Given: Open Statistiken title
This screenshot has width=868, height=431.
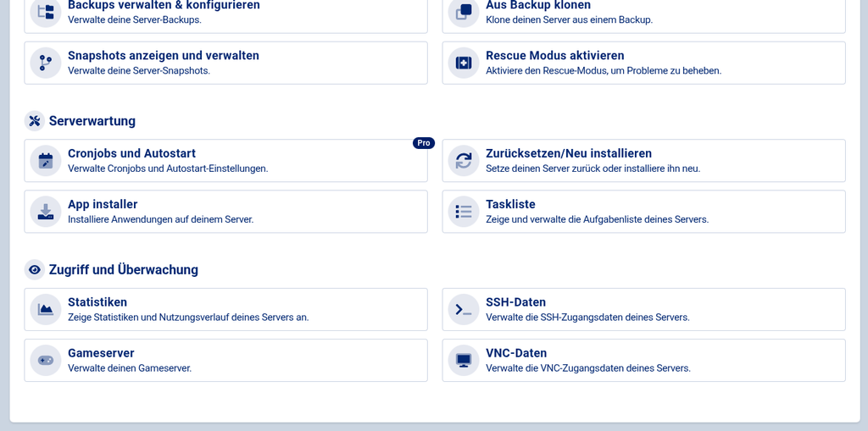Looking at the screenshot, I should [97, 302].
